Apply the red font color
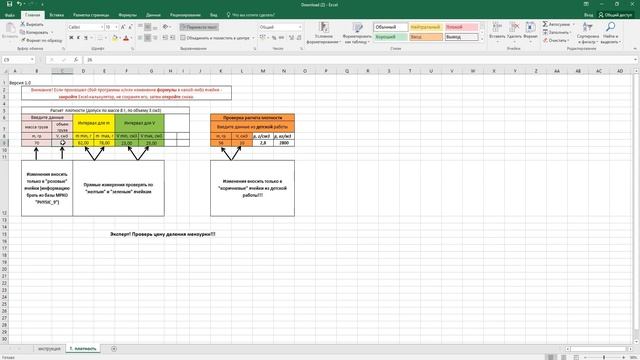The image size is (640, 360). [126, 38]
